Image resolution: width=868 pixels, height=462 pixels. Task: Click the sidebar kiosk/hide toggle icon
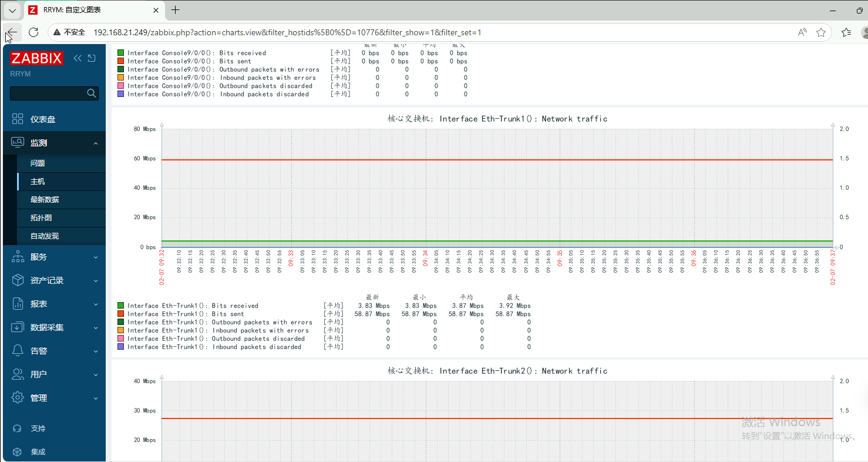tap(92, 58)
